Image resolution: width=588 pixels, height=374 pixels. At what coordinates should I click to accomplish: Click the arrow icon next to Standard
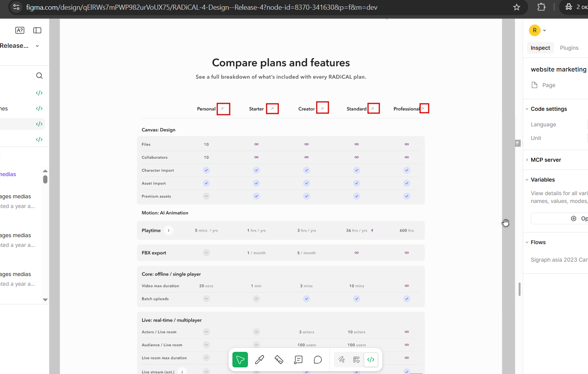coord(373,108)
